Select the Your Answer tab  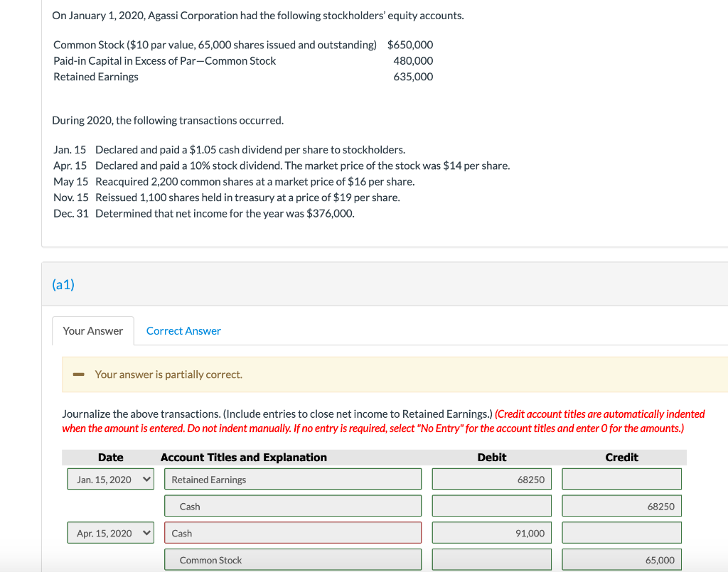pos(93,331)
